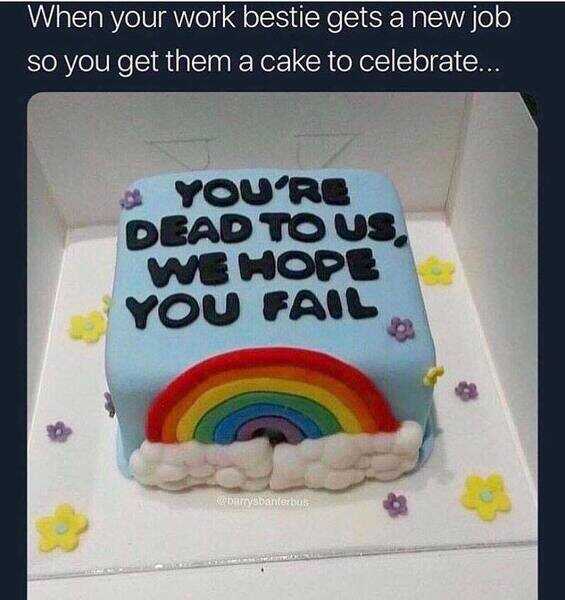Click the large yellow flower at bottom right
This screenshot has width=565, height=600.
pyautogui.click(x=486, y=497)
